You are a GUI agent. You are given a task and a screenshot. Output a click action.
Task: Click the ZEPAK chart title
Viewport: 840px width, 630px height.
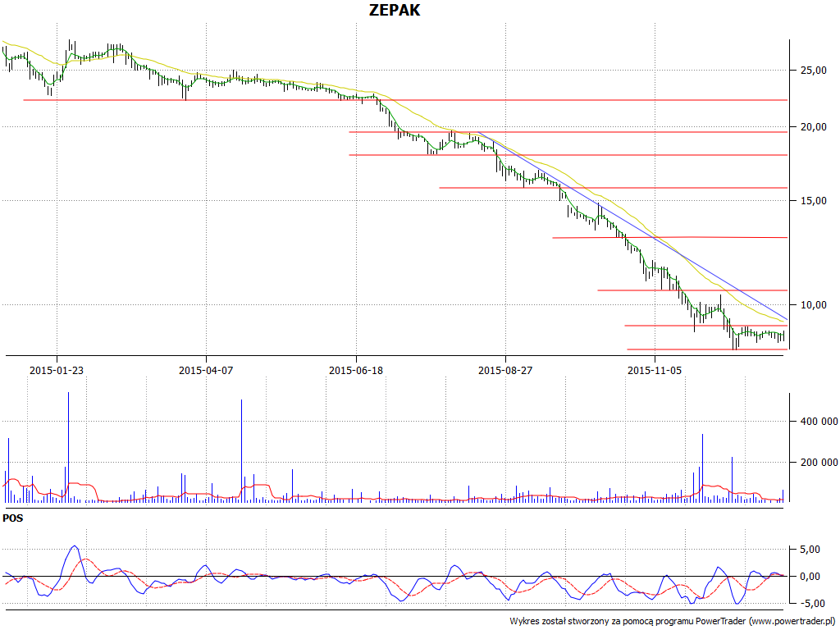pyautogui.click(x=395, y=10)
